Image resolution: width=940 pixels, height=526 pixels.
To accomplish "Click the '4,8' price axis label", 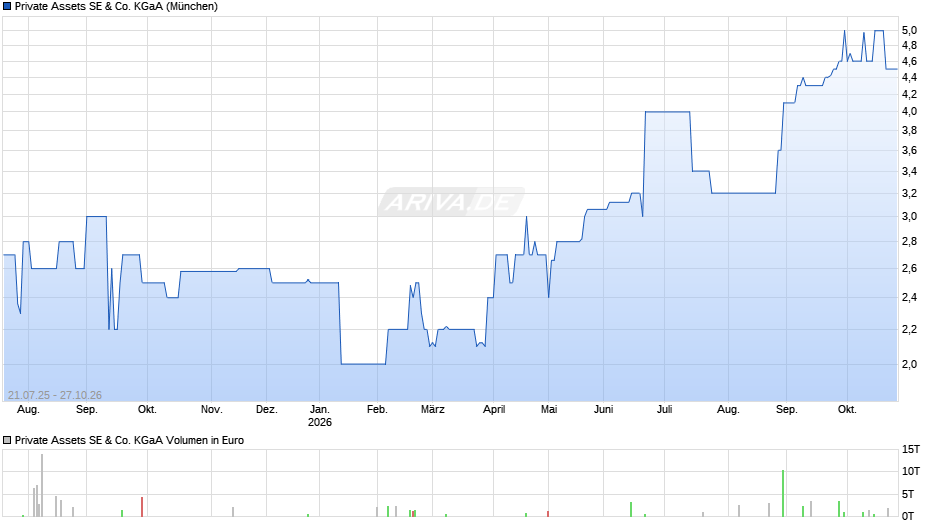I will coord(909,46).
